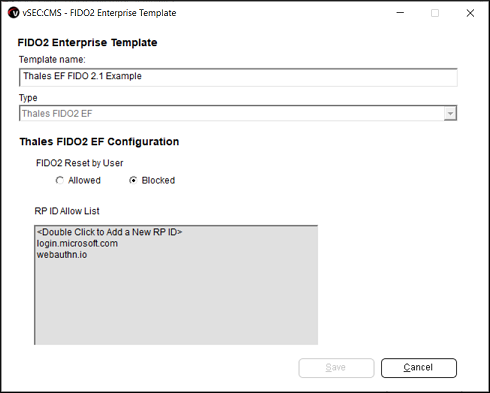The height and width of the screenshot is (393, 490).
Task: Click the RP ID Allow List label
Action: [67, 211]
